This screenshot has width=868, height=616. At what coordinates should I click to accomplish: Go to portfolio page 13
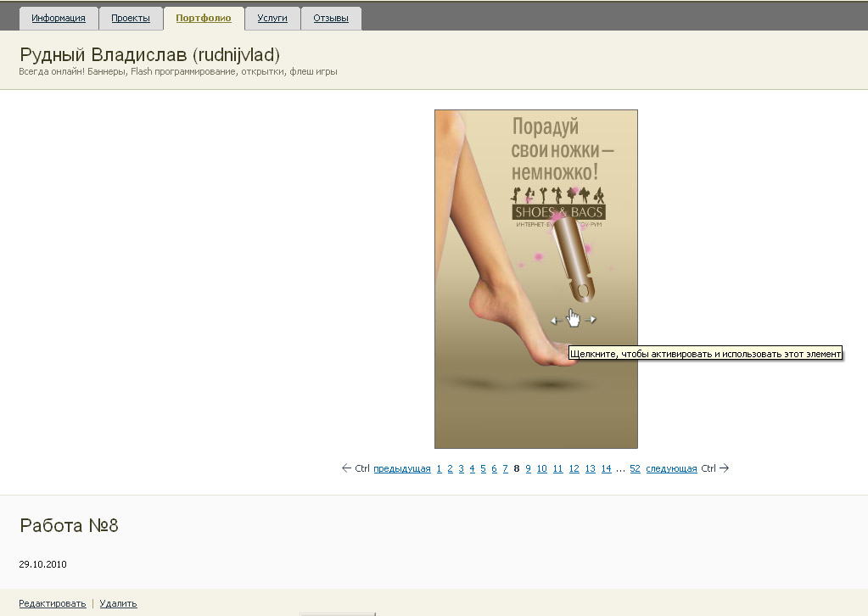click(x=590, y=468)
